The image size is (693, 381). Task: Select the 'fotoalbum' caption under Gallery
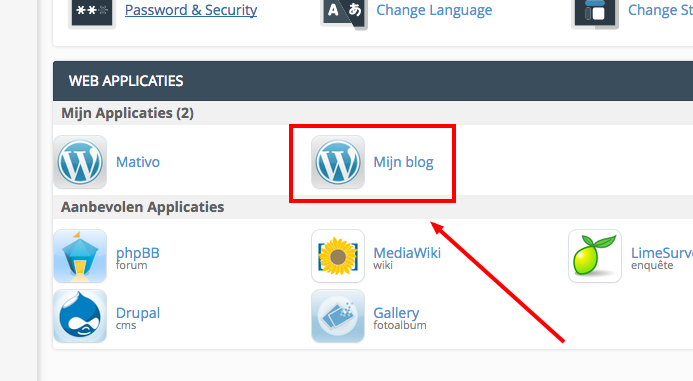[x=400, y=325]
